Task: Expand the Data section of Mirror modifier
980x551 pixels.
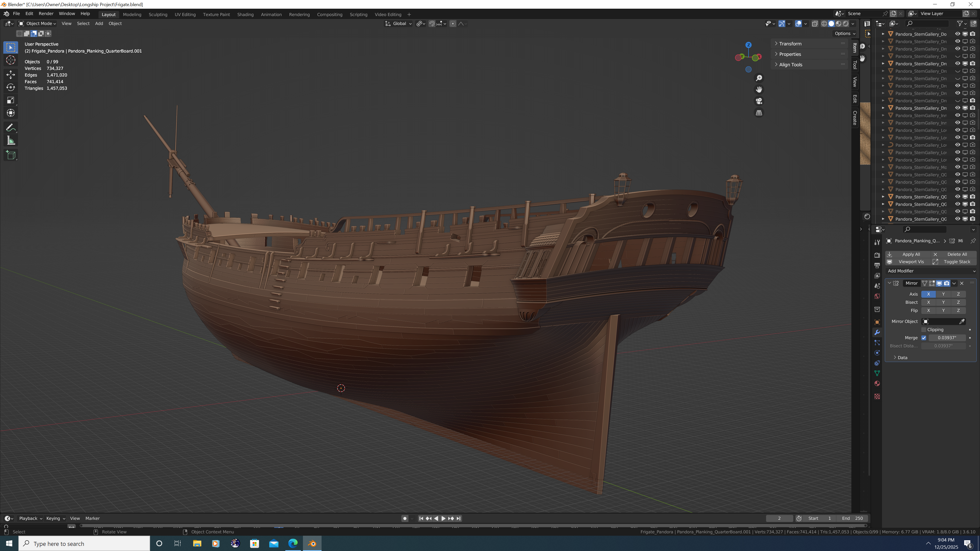Action: tap(902, 357)
